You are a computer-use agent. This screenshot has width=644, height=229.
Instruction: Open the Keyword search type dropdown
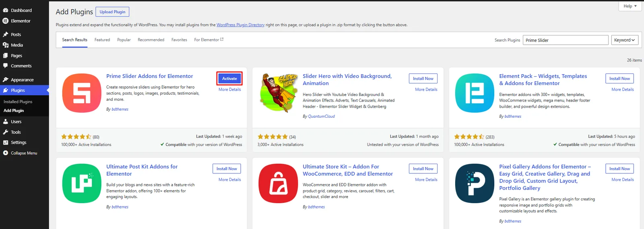(x=625, y=40)
